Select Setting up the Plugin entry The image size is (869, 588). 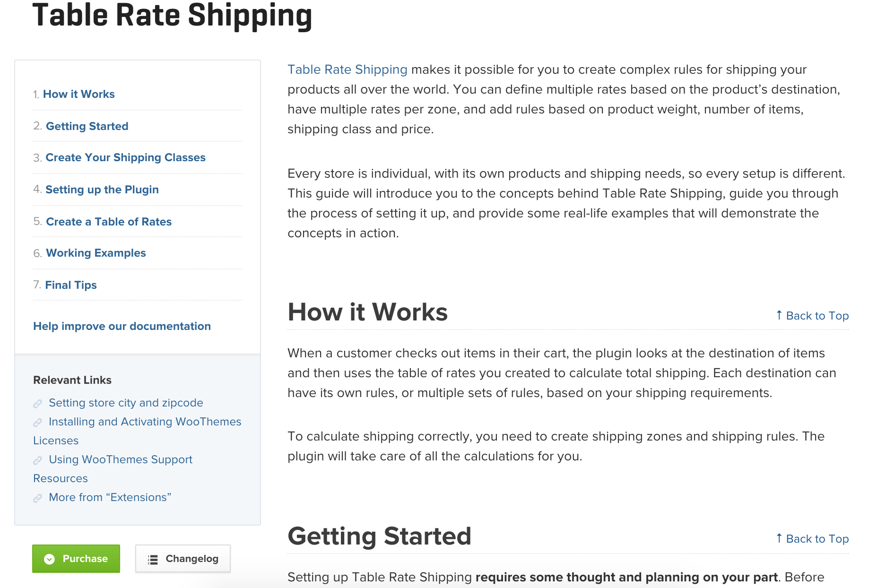pos(102,190)
